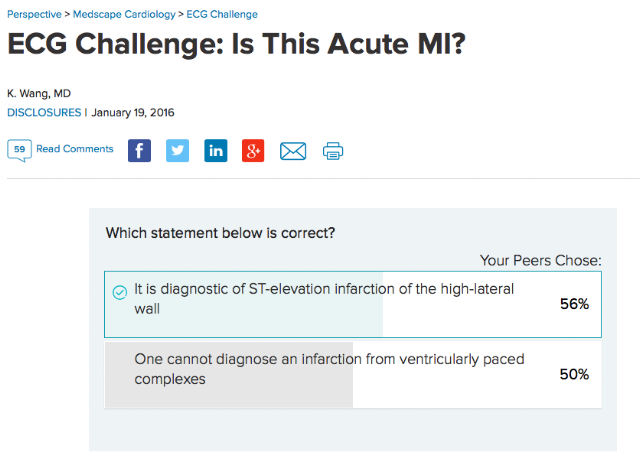Image resolution: width=640 pixels, height=472 pixels.
Task: Click the poll question text
Action: 220,233
